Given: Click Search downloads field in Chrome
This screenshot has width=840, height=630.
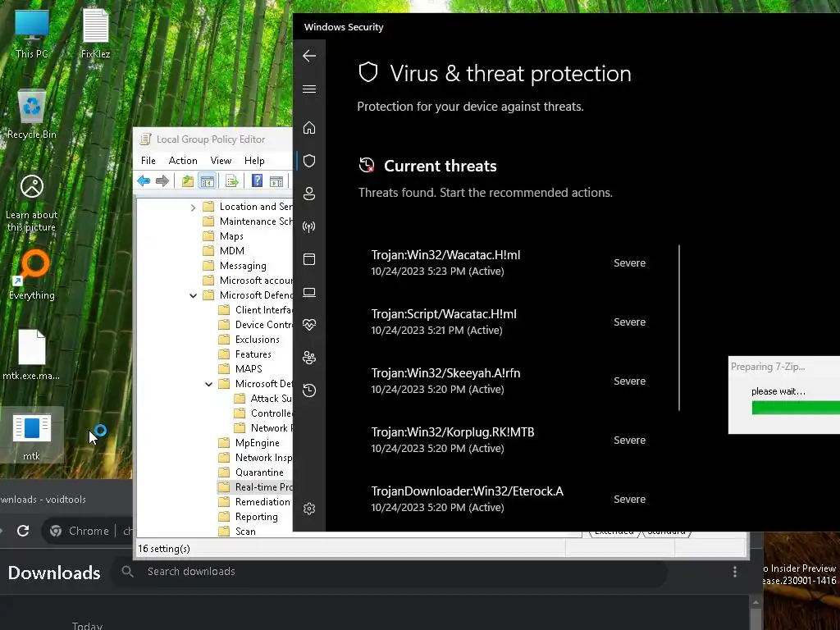Looking at the screenshot, I should click(x=390, y=572).
